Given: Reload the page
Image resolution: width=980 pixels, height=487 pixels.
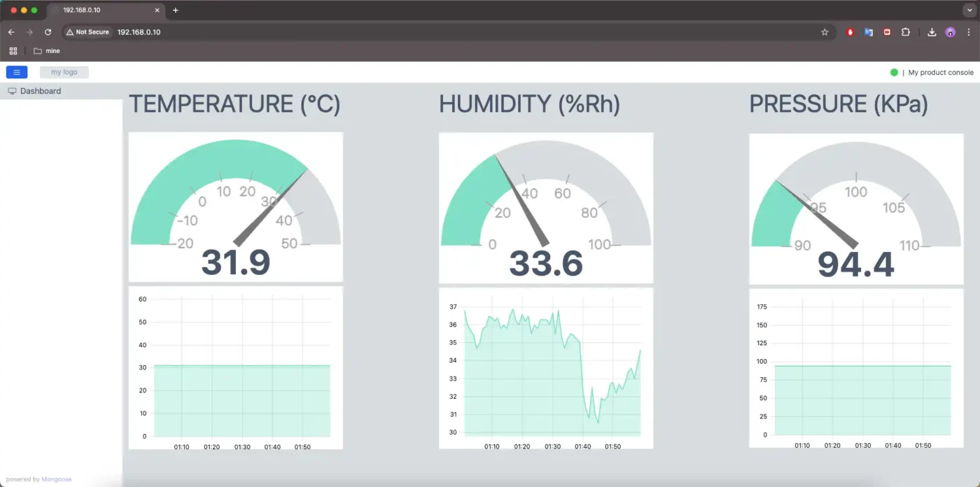Looking at the screenshot, I should pos(48,32).
